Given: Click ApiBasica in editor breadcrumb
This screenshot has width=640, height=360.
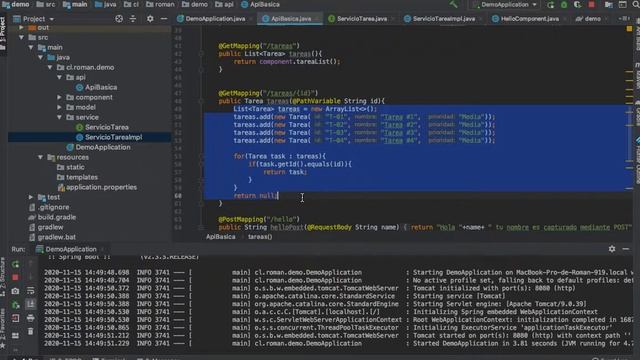Looking at the screenshot, I should (220, 237).
